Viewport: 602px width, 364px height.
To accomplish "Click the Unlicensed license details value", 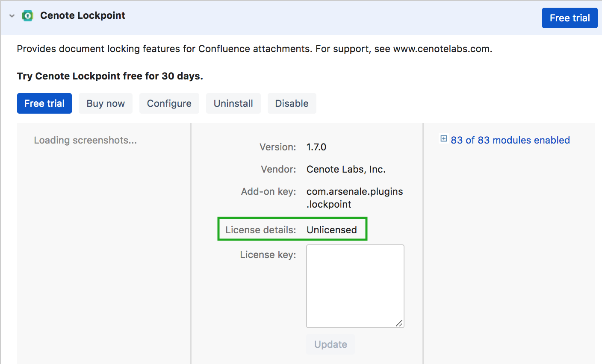I will pos(331,230).
